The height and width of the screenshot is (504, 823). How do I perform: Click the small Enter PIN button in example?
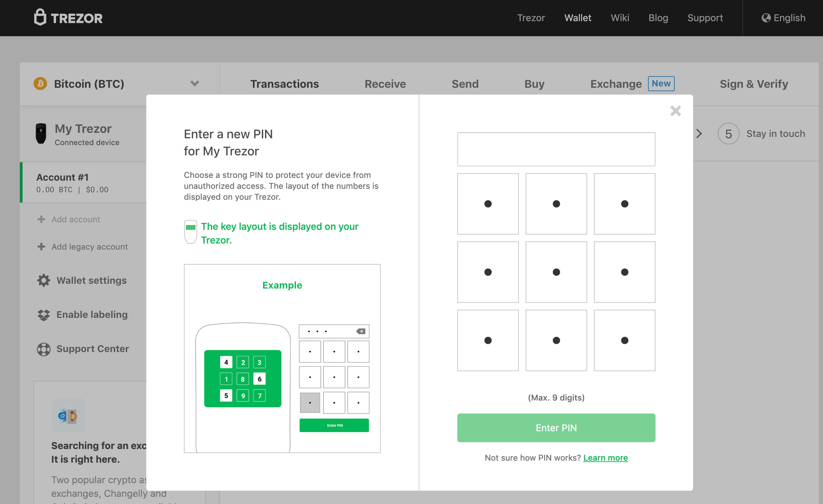334,425
